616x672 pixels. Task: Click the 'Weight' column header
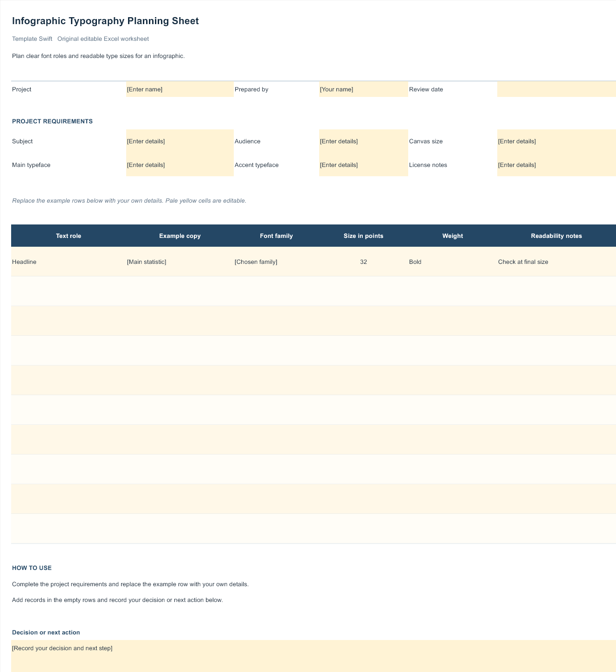coord(453,236)
